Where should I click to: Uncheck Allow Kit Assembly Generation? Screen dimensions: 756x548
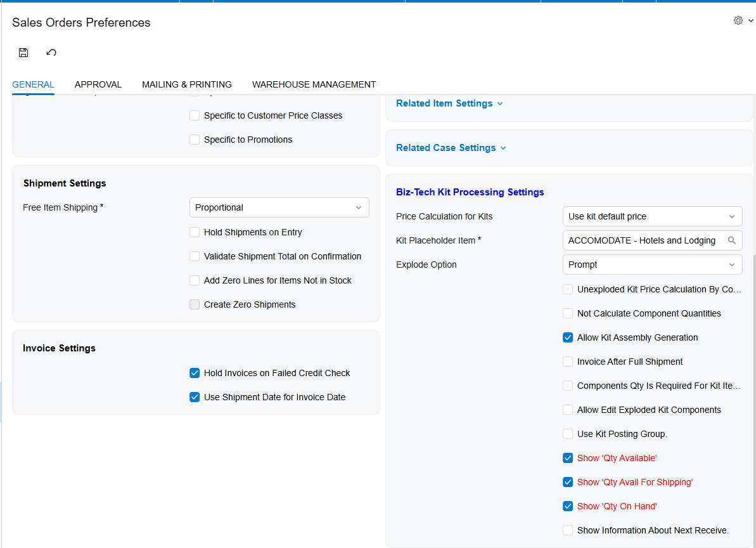[568, 337]
